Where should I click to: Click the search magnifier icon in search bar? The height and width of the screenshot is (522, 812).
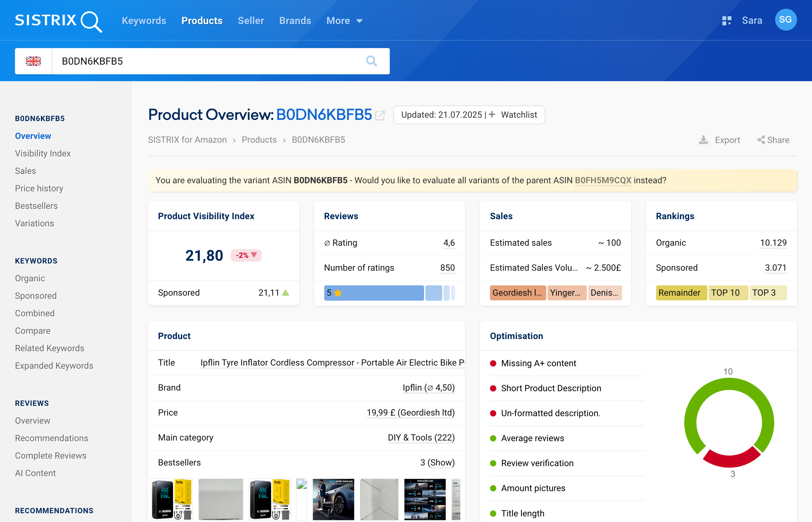pyautogui.click(x=371, y=61)
